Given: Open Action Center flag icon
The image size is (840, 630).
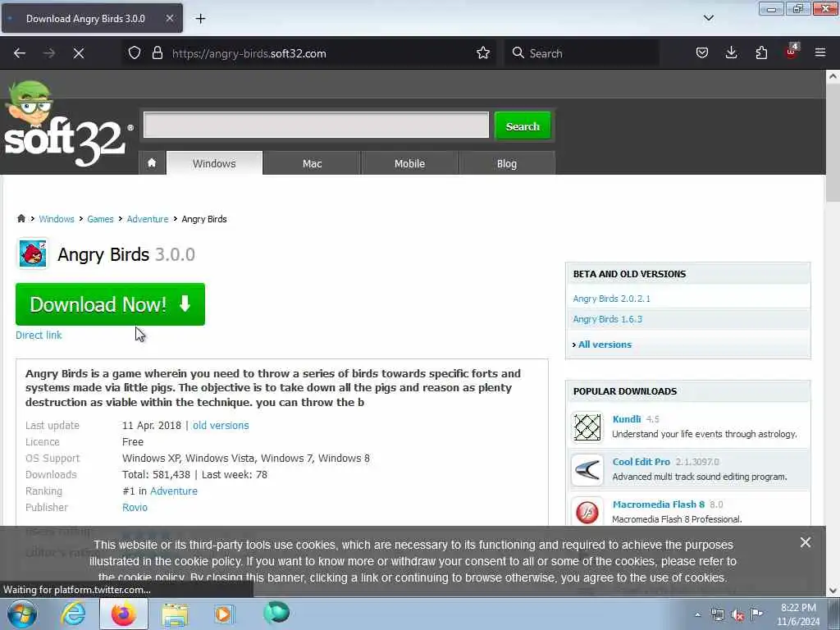Looking at the screenshot, I should click(756, 614).
